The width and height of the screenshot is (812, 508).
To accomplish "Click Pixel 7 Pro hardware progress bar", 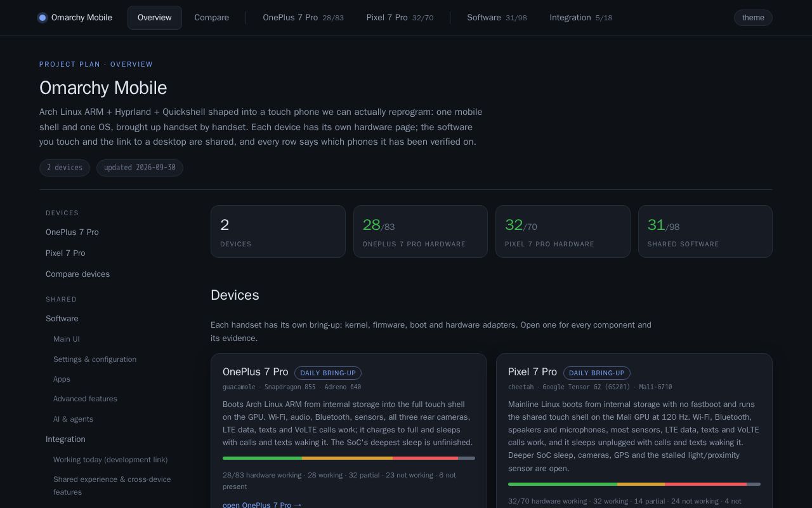I will pyautogui.click(x=634, y=484).
